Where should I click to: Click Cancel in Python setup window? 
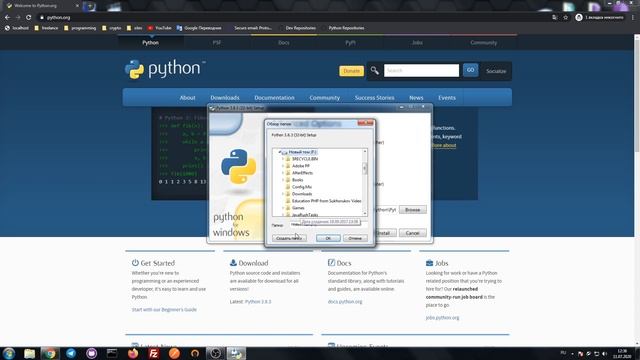(413, 233)
